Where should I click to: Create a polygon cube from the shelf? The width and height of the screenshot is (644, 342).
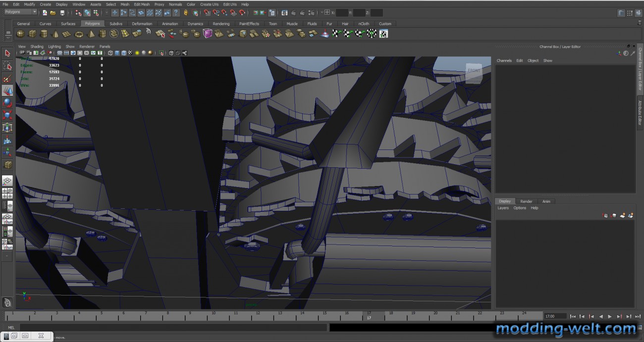click(32, 34)
